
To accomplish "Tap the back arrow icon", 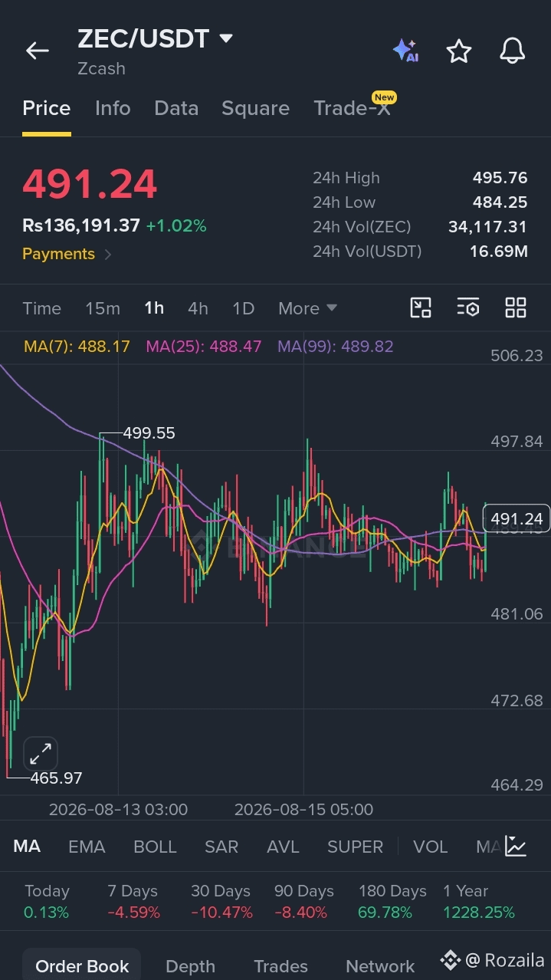I will click(x=37, y=51).
